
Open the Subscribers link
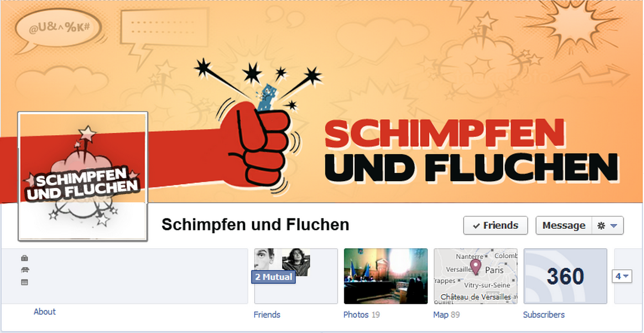coord(544,315)
